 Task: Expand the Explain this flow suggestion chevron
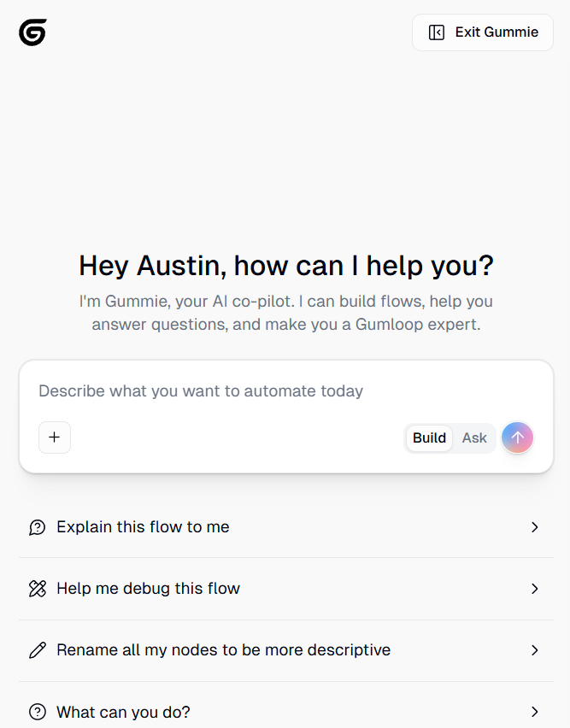[535, 527]
